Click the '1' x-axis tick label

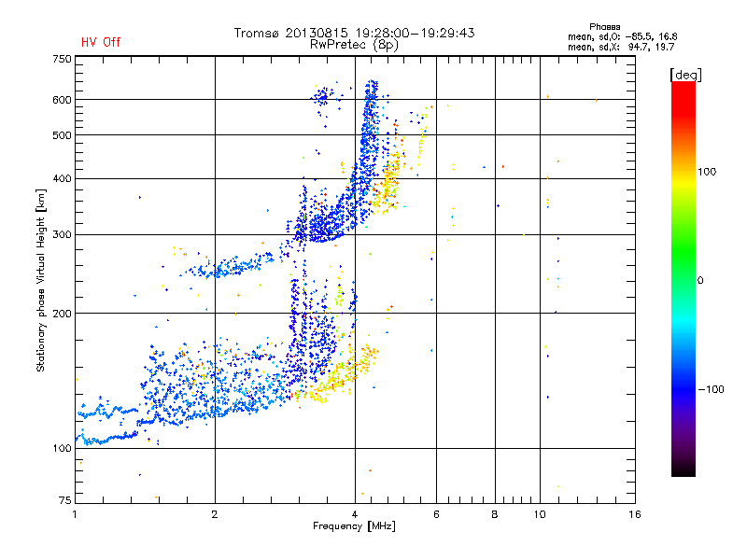(75, 514)
